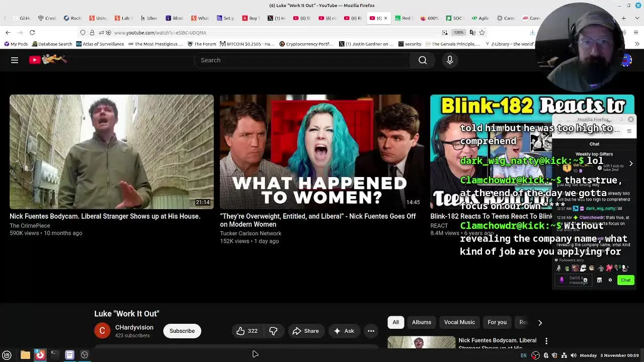644x362 pixels.
Task: Open The Forum bookmark
Action: tap(202, 44)
